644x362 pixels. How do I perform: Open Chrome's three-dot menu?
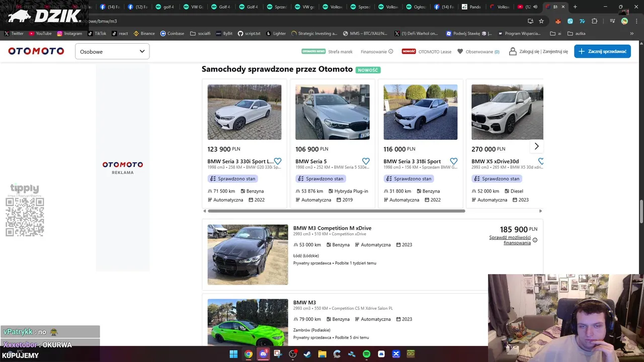(635, 21)
